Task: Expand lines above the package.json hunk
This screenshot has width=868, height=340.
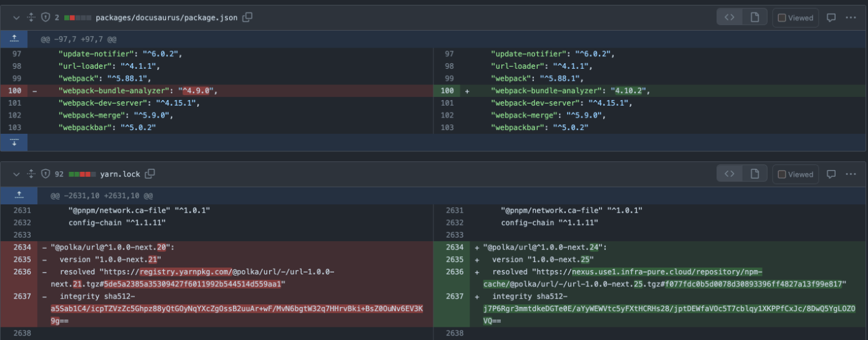Action: pos(14,39)
